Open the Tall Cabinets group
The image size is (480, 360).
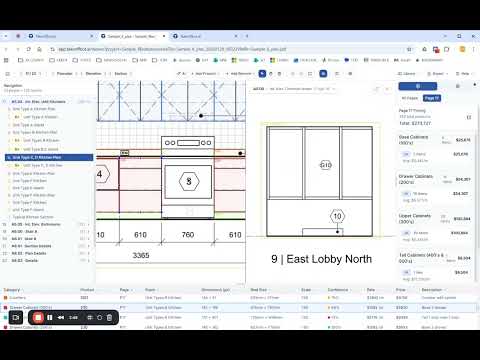click(435, 258)
